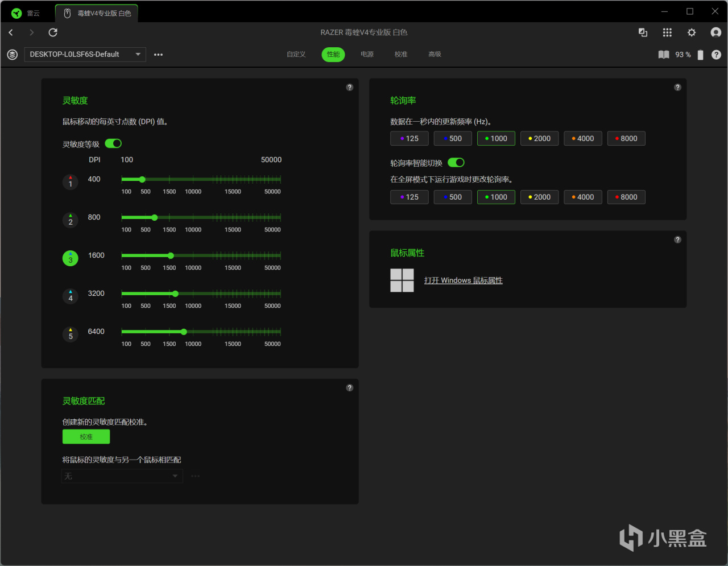Open the three-dot profile options menu
The image size is (728, 566).
click(x=158, y=55)
